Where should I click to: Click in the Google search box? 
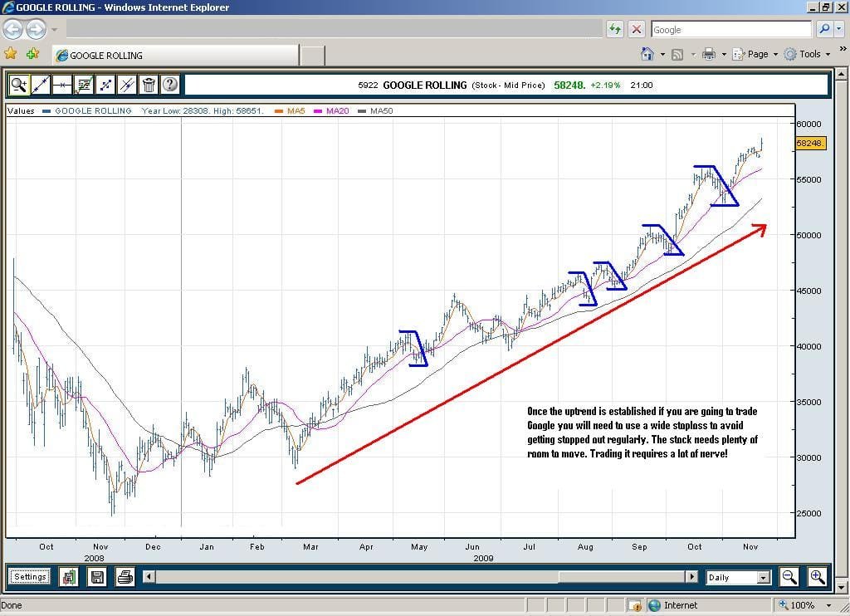pyautogui.click(x=731, y=29)
